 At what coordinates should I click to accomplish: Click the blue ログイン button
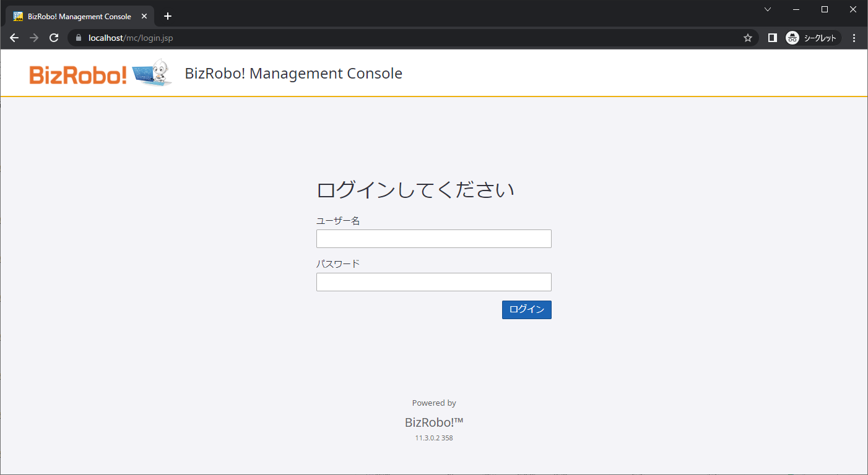[x=526, y=310]
